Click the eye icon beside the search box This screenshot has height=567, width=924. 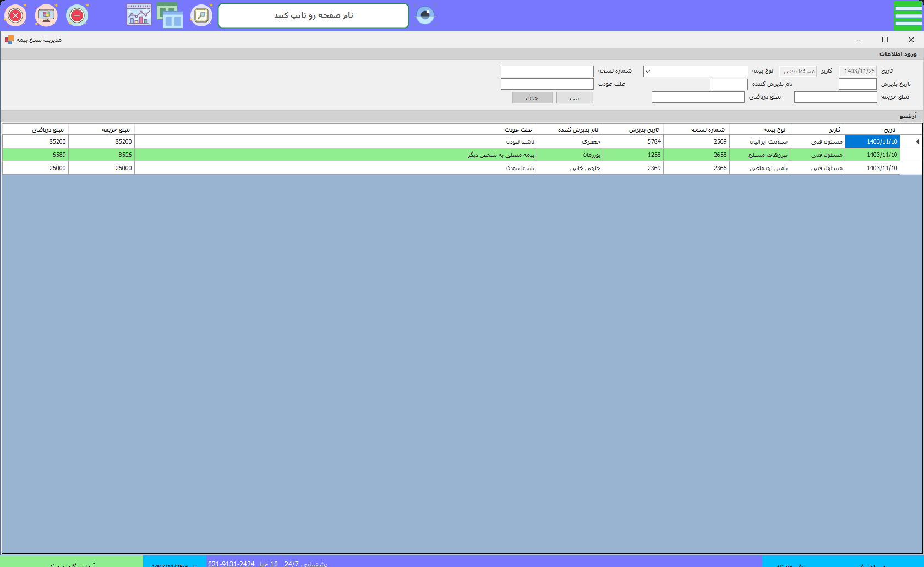tap(425, 15)
